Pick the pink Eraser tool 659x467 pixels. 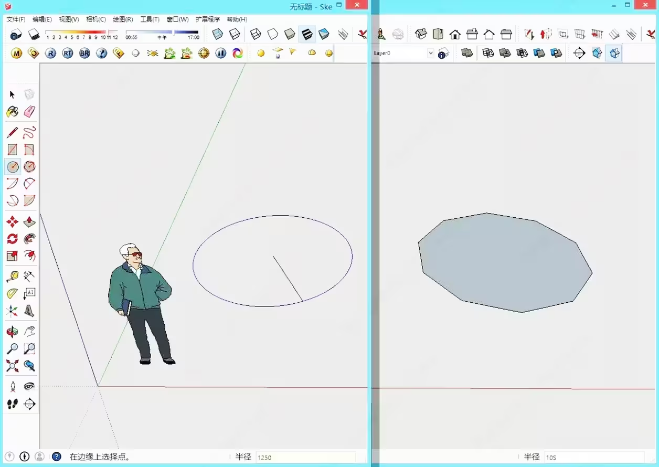coord(29,112)
